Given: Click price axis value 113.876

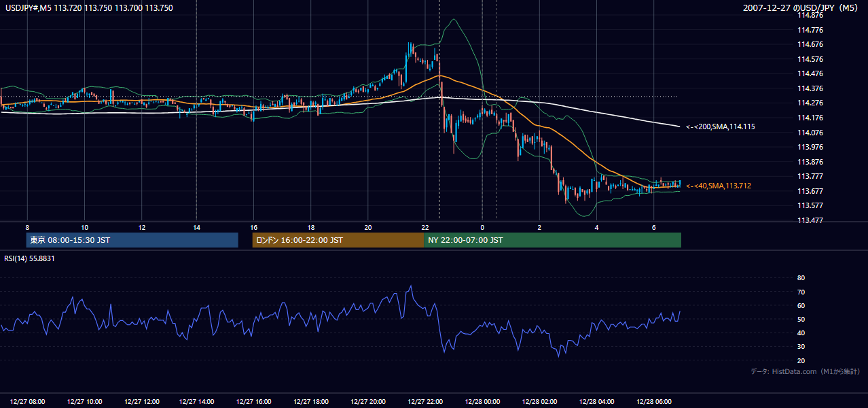Looking at the screenshot, I should tap(811, 162).
